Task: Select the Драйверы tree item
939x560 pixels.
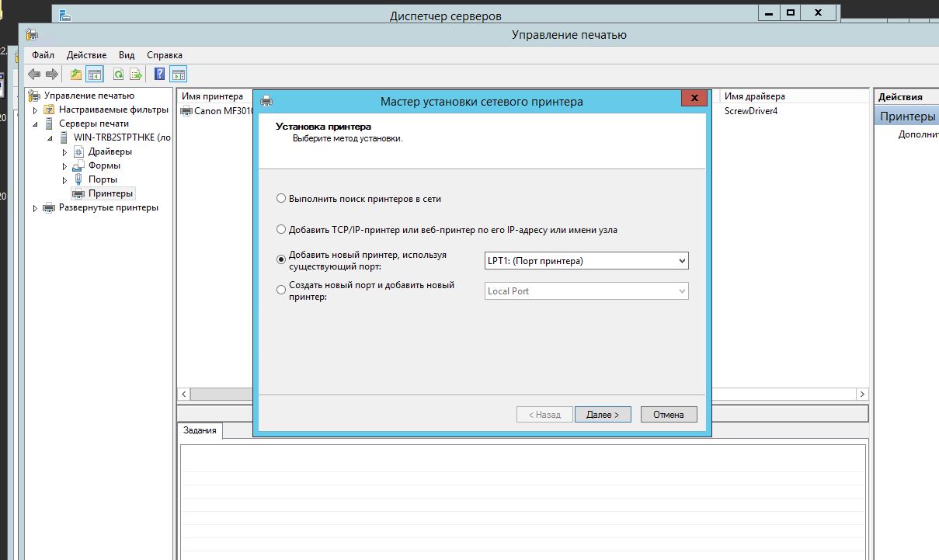Action: [x=110, y=151]
